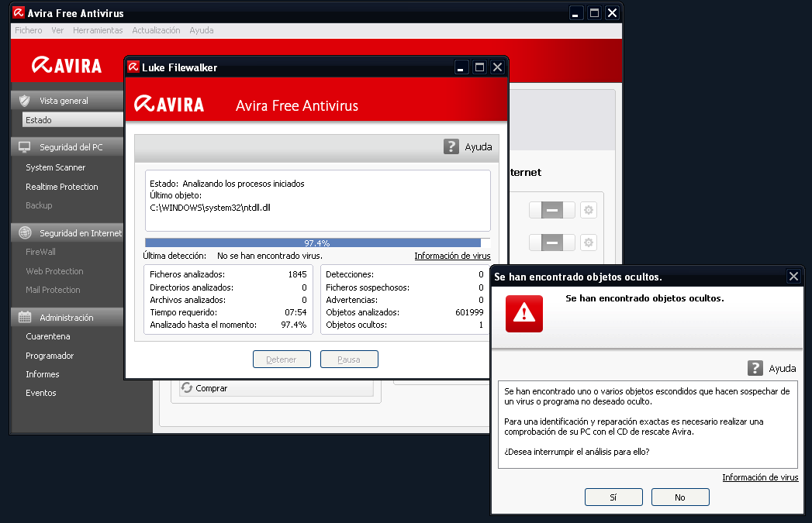Open settings gear next to the upper toggle
Screen dimensions: 812x523
click(x=589, y=211)
